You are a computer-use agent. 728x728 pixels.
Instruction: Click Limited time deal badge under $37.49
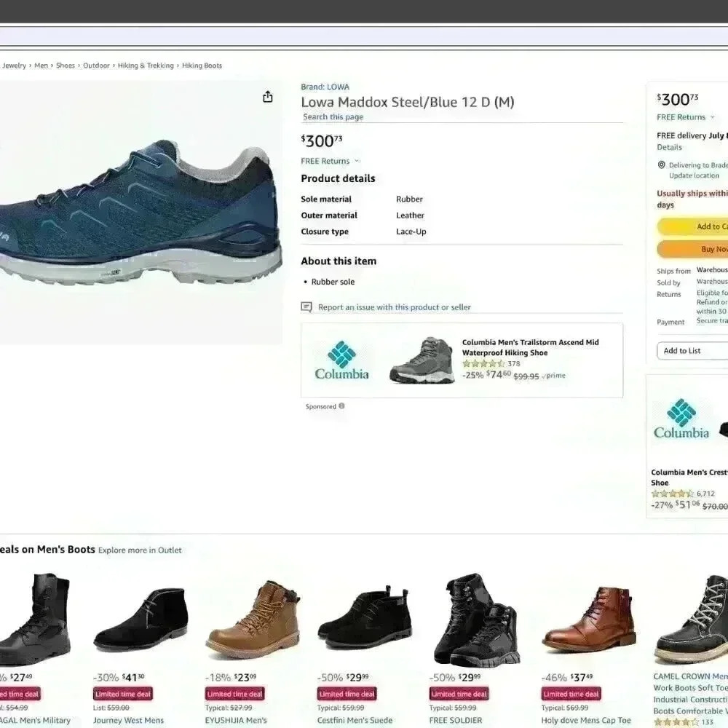(571, 694)
